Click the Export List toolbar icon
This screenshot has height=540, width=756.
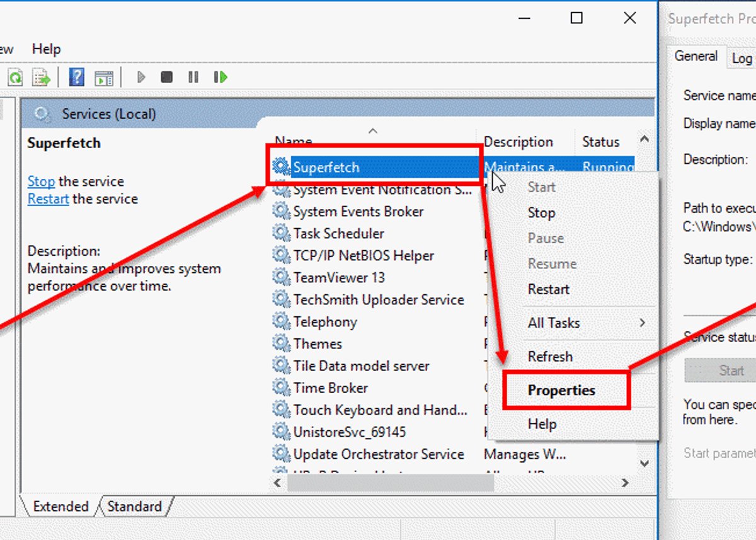[42, 78]
